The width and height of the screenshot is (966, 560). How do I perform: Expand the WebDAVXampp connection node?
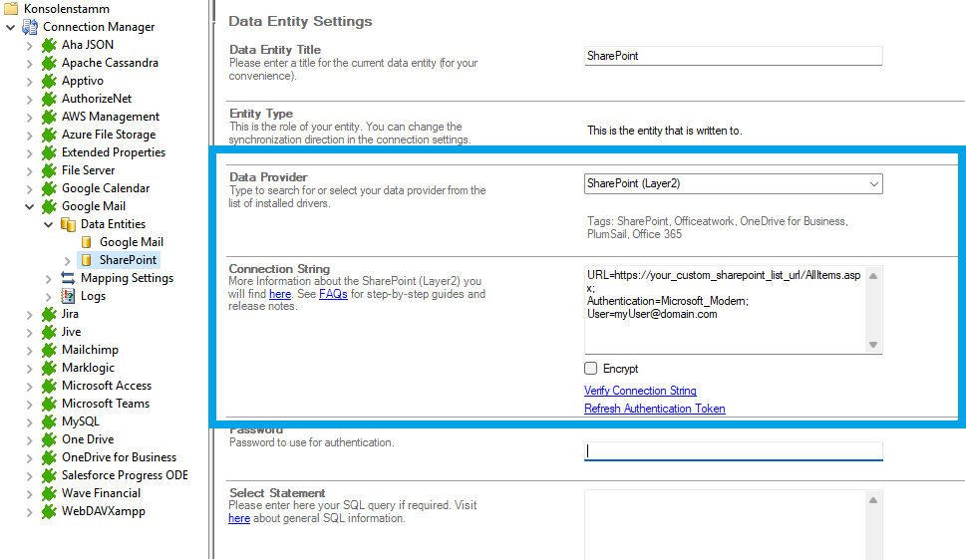pos(29,511)
